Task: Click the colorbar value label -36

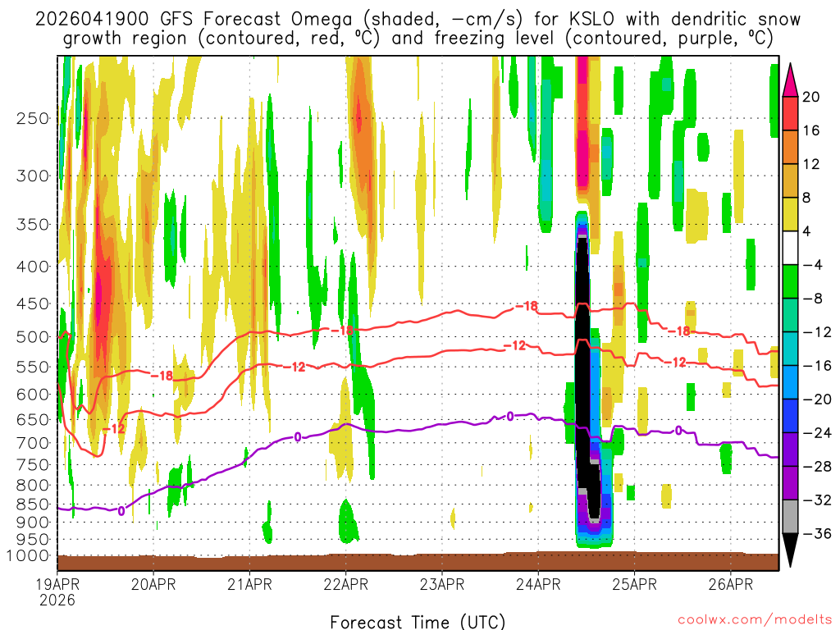Action: (x=817, y=533)
